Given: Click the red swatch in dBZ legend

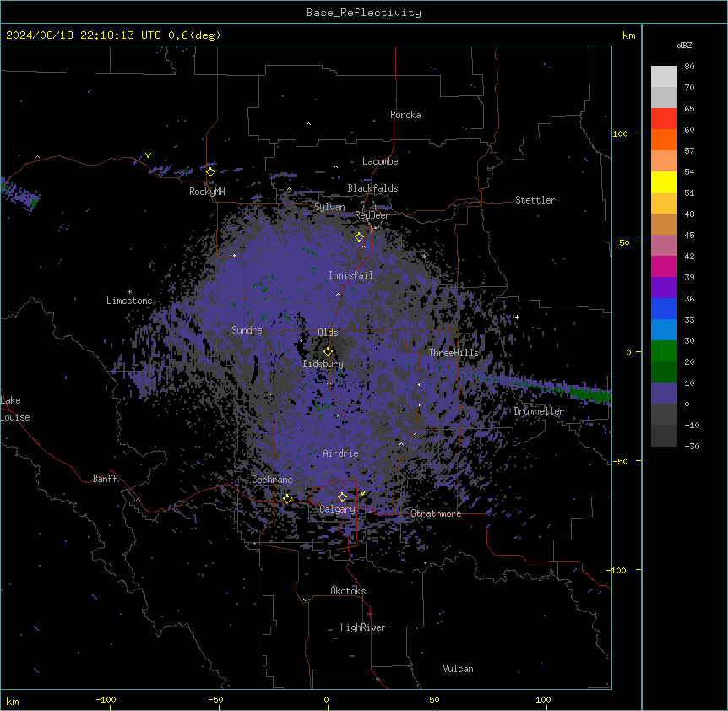Looking at the screenshot, I should [x=664, y=119].
